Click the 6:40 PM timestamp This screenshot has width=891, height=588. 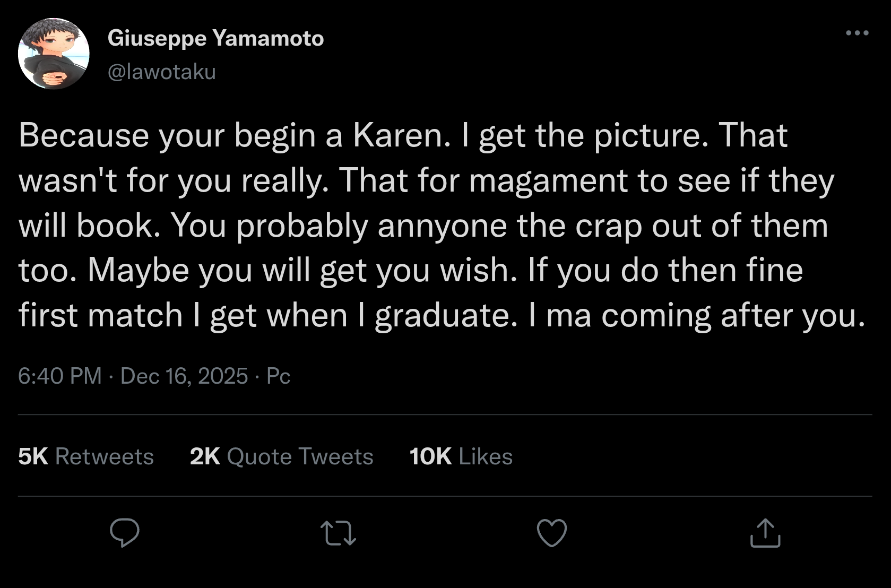pos(59,376)
